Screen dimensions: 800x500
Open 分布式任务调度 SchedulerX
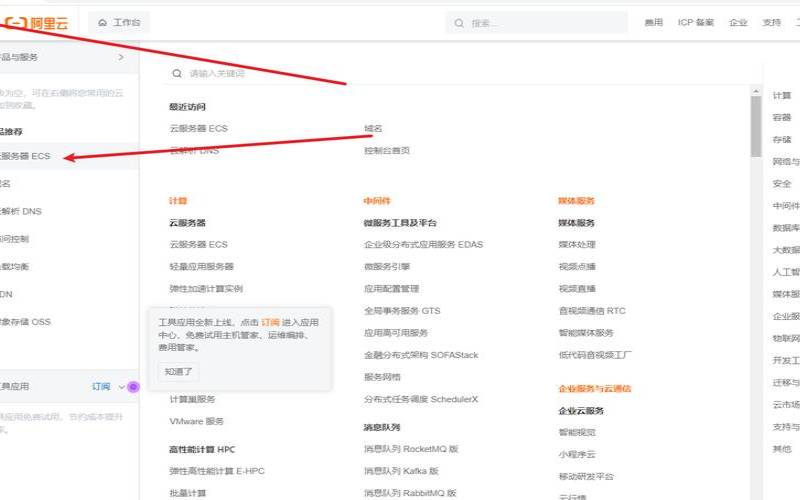[x=421, y=399]
